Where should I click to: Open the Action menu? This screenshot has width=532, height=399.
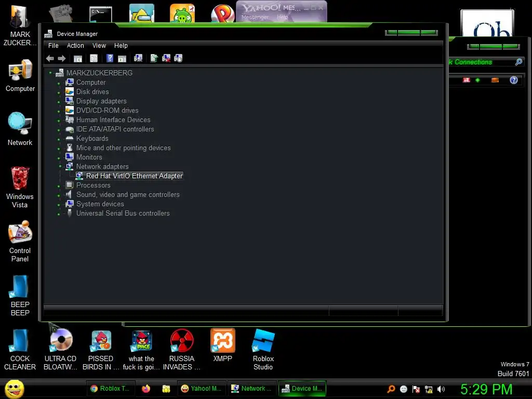click(75, 46)
